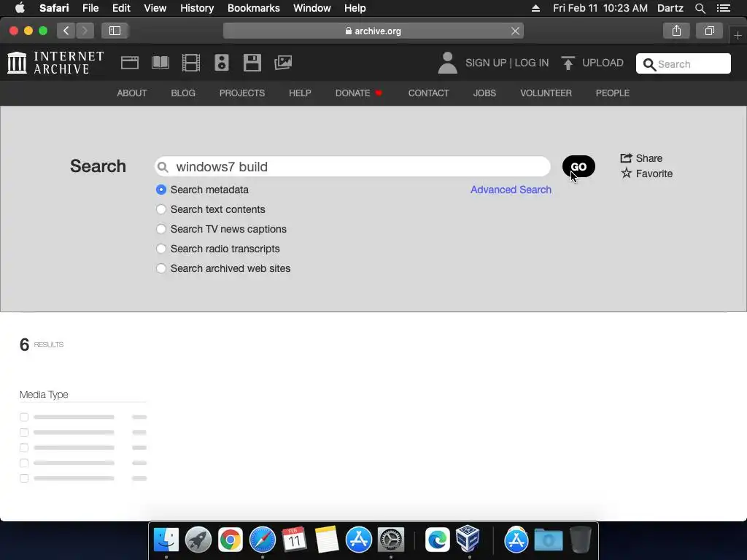The image size is (747, 560).
Task: Launch Microsoft Edge from the Dock
Action: pos(438,540)
